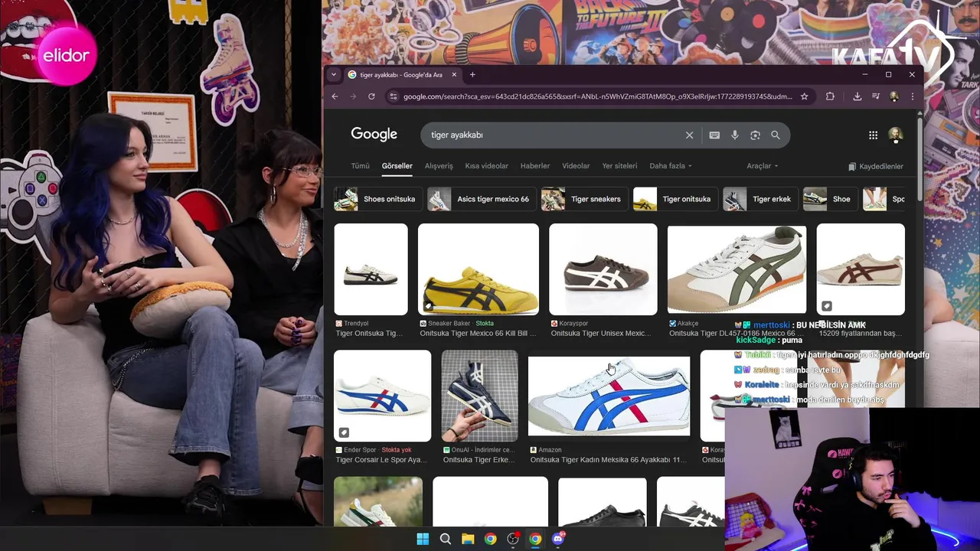The image size is (980, 551).
Task: Select the Tiger erkek filter chip
Action: coord(759,199)
